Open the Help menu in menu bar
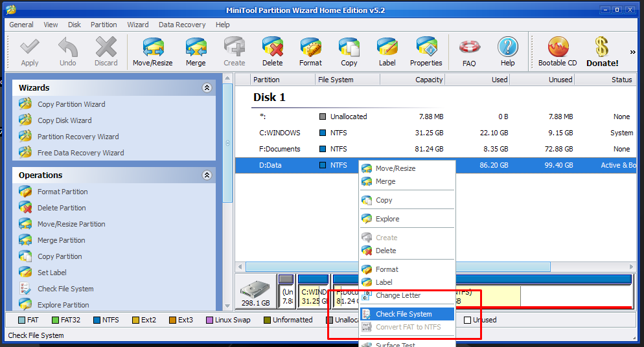Screen dimensions: 644x347 point(223,25)
